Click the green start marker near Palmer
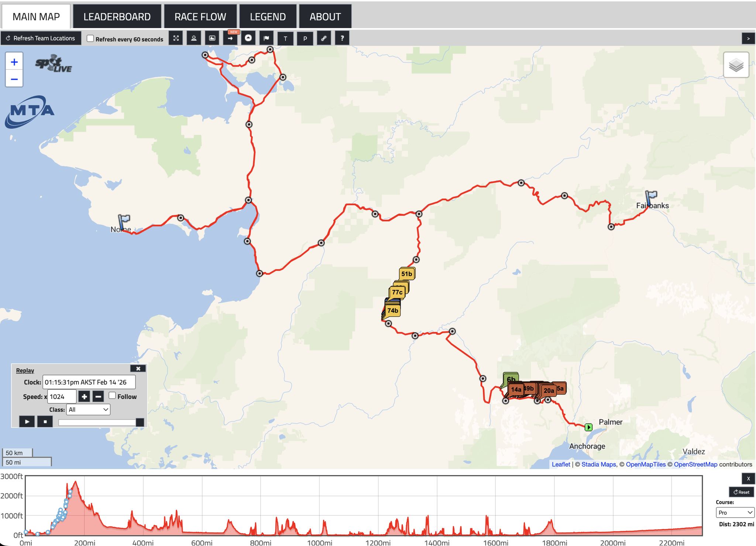This screenshot has width=756, height=546. tap(589, 427)
